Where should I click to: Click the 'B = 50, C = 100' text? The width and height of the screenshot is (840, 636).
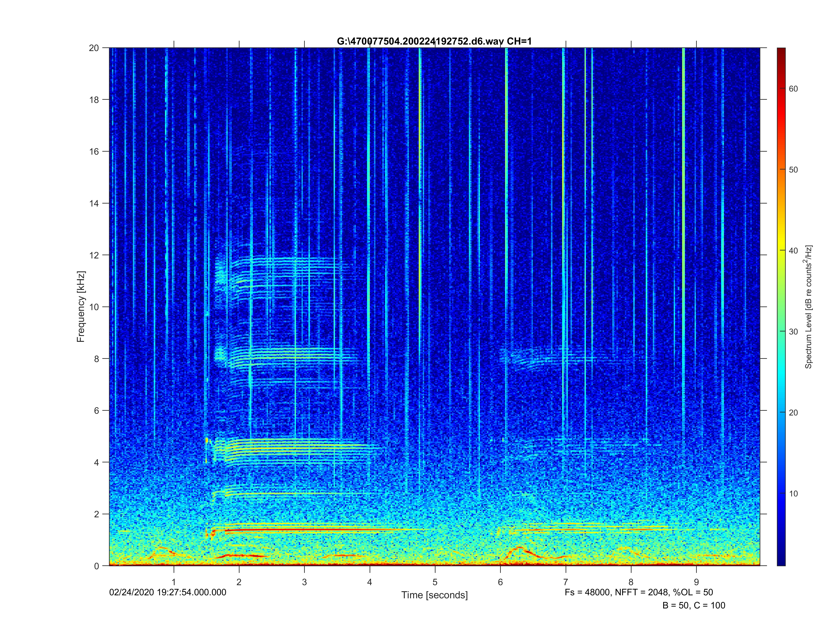694,605
